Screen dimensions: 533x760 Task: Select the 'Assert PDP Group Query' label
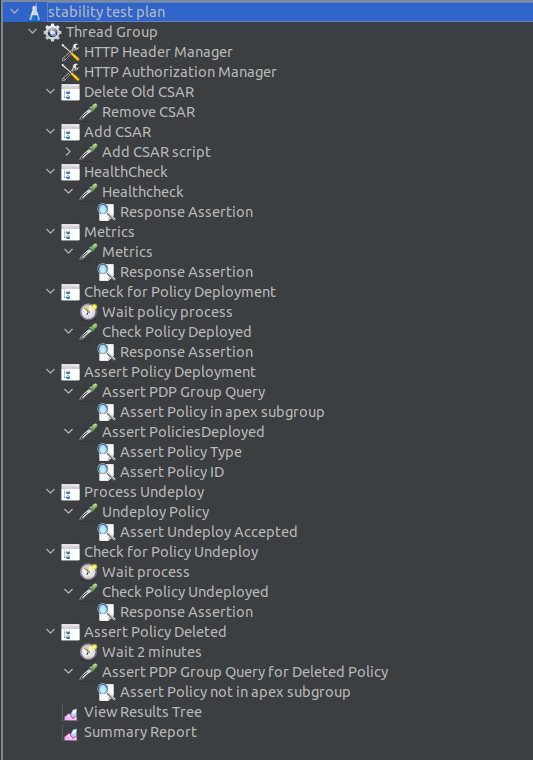tap(184, 392)
